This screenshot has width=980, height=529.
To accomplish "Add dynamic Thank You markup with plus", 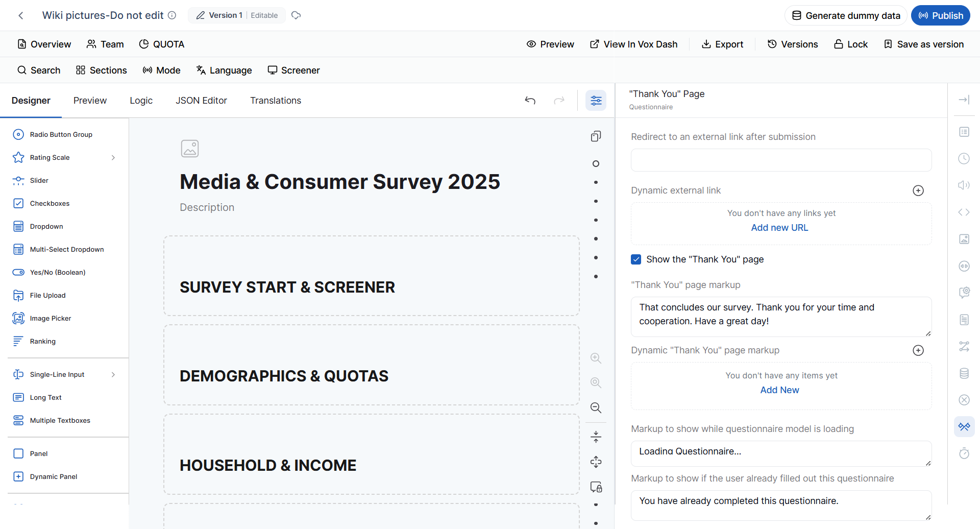I will [918, 350].
